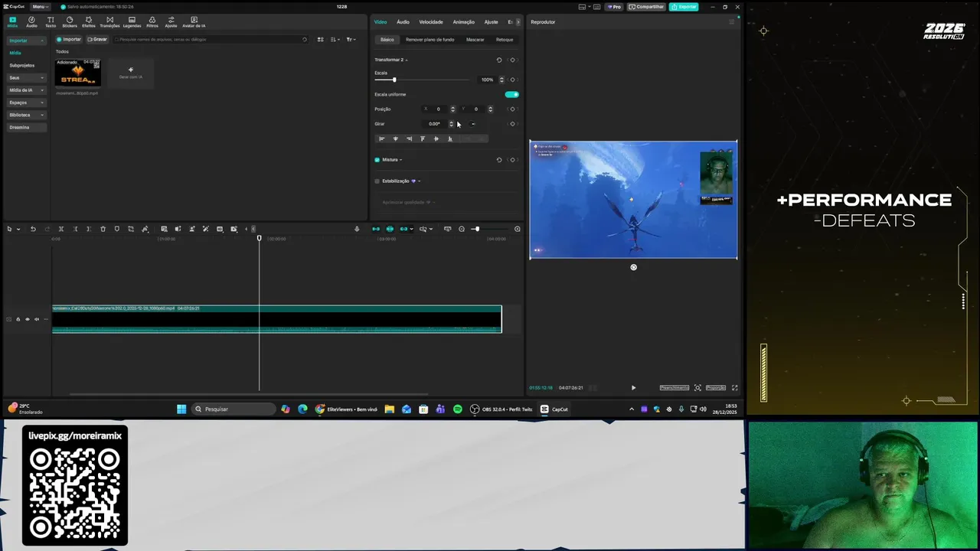Click the delete trash icon in timeline toolbar
Screen dimensions: 980x551
click(x=103, y=229)
